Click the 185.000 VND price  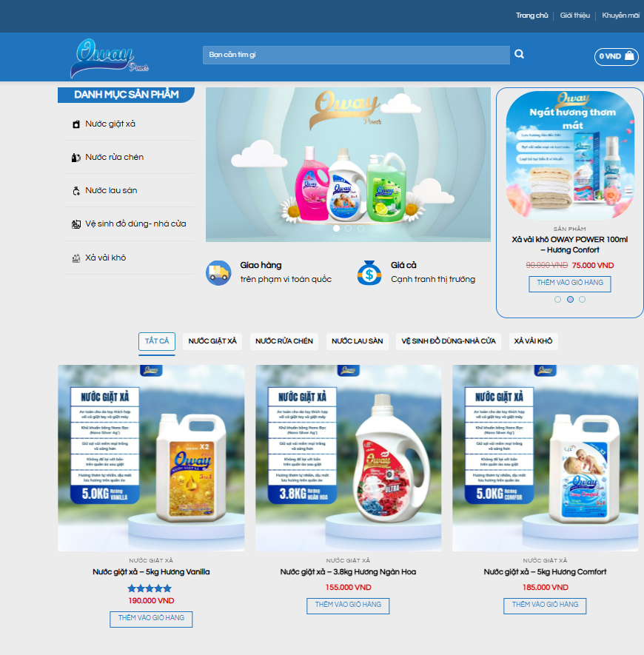[x=545, y=588]
